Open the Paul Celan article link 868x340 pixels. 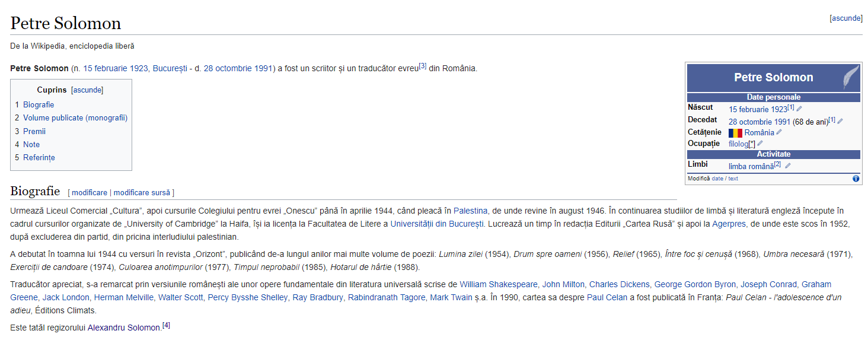click(607, 297)
